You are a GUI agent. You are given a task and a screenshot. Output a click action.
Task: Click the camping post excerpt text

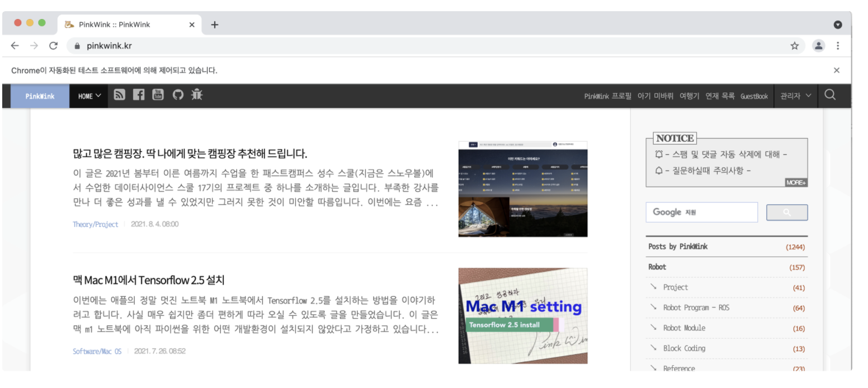[256, 188]
